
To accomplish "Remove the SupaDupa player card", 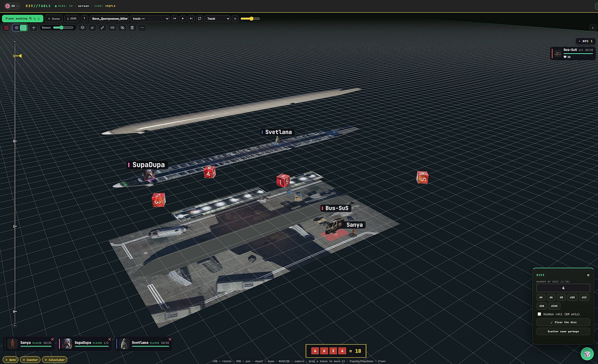I will tap(110, 339).
